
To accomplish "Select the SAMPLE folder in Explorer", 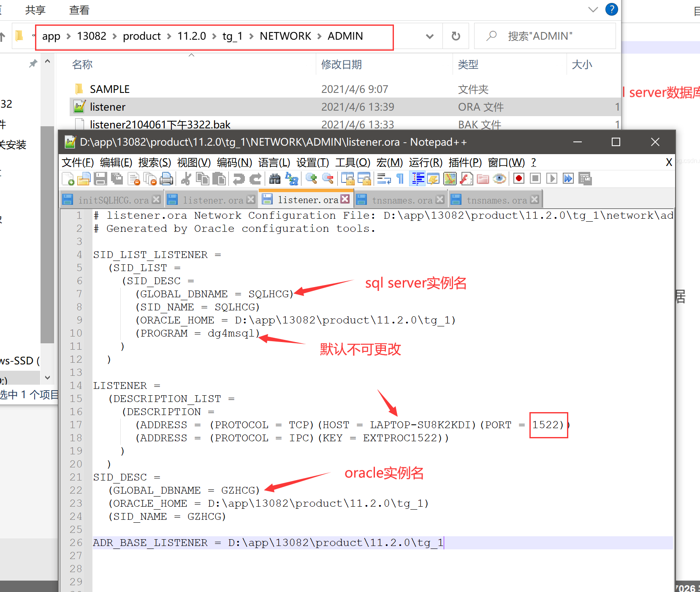I will coord(110,89).
